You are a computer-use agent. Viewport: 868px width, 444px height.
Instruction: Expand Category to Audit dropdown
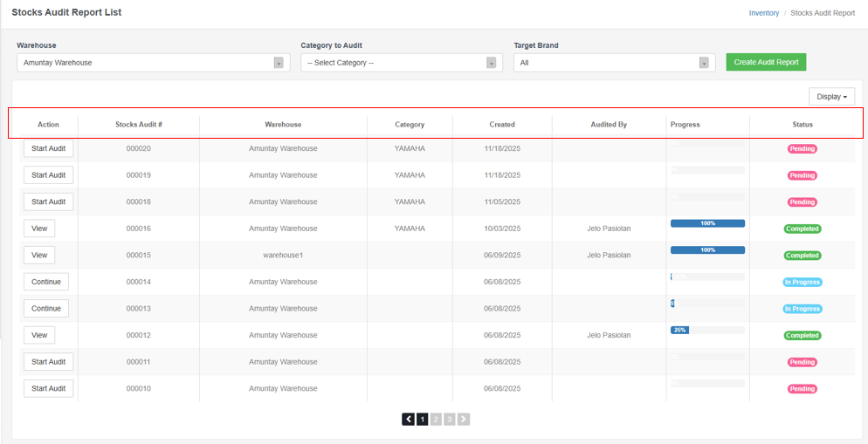pos(401,63)
